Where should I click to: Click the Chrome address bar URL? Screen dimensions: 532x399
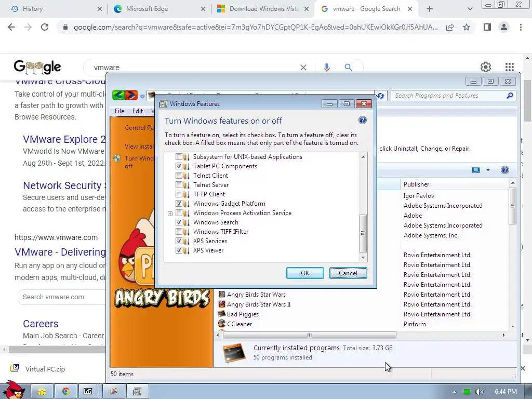tap(256, 27)
